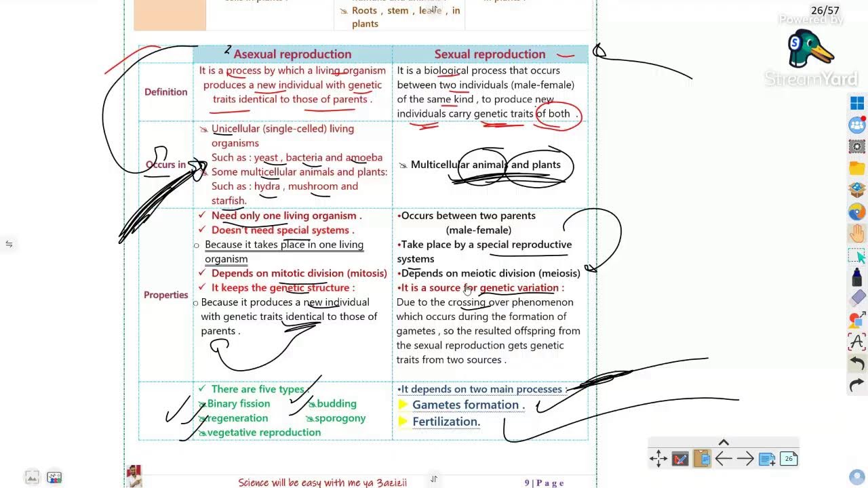This screenshot has height=488, width=868.
Task: Click 'regeneration' text
Action: 237,418
